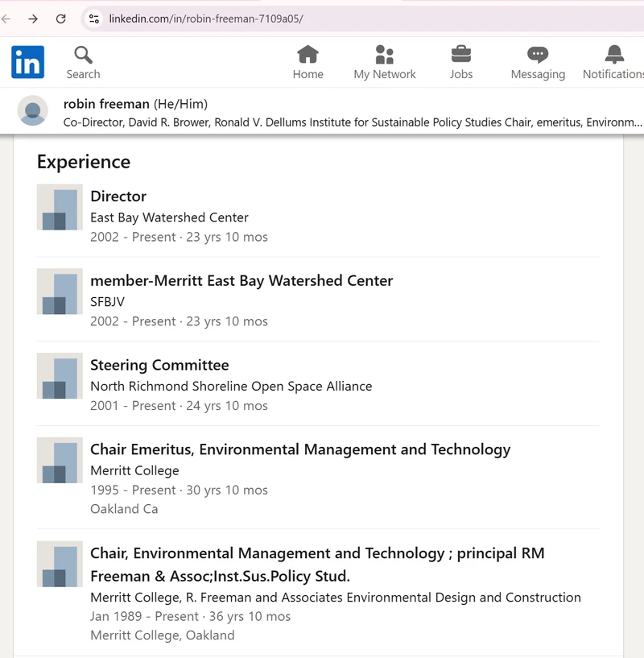Click the SFBJV company logo placeholder
Image resolution: width=644 pixels, height=658 pixels.
coord(60,292)
